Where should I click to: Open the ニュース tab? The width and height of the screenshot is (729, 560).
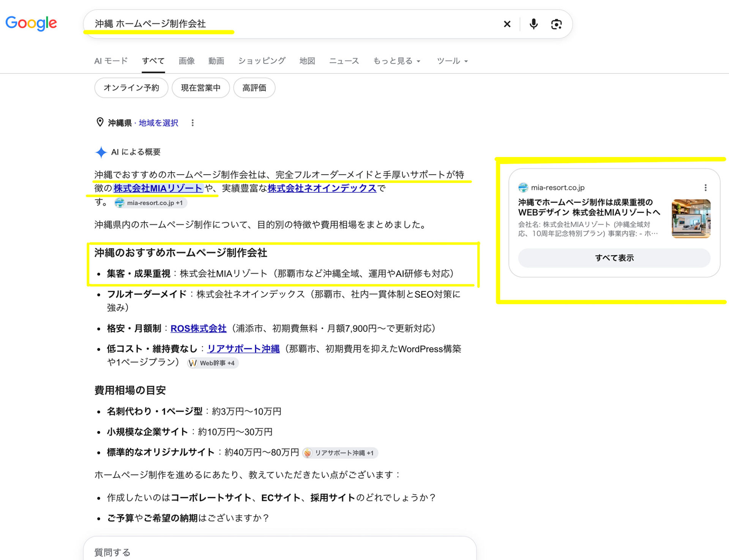(344, 61)
